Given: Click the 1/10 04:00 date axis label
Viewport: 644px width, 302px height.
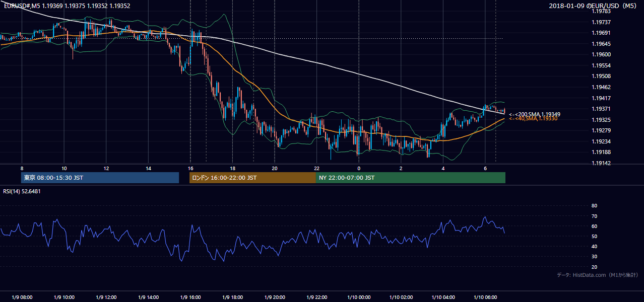Looking at the screenshot, I should point(443,297).
